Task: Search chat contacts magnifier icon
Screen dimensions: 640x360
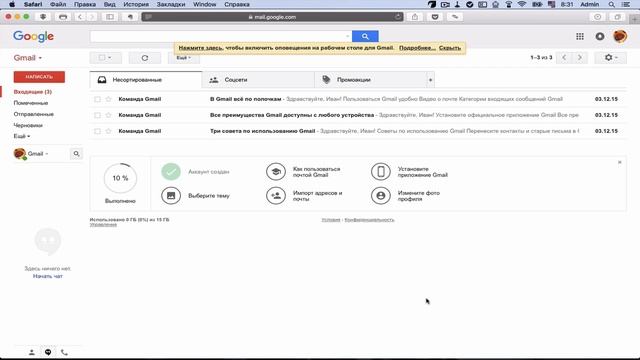Action: click(76, 154)
